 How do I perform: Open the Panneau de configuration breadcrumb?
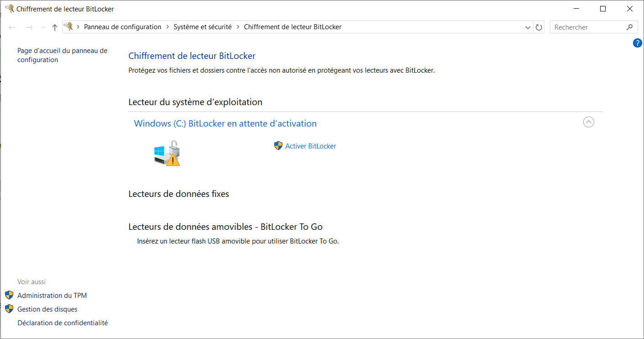122,27
